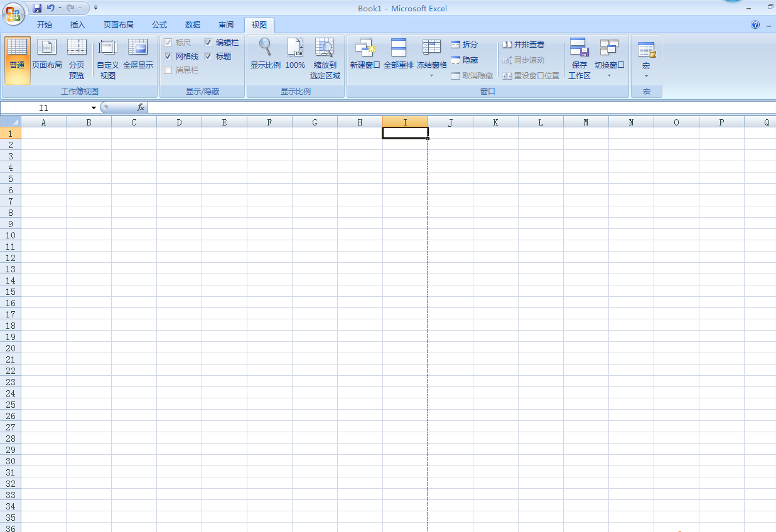The width and height of the screenshot is (776, 532).
Task: Open the Undo history dropdown arrow
Action: tap(60, 8)
